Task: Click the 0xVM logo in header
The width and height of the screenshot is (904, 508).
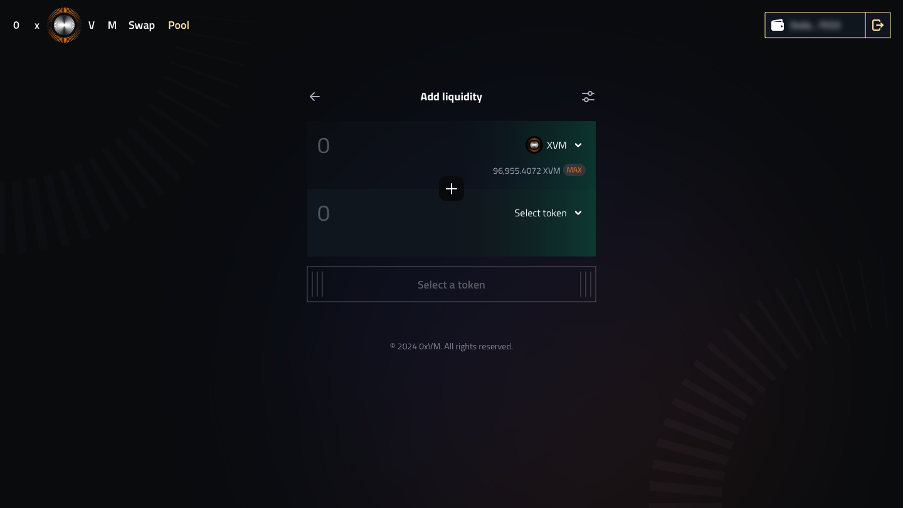Action: coord(64,25)
